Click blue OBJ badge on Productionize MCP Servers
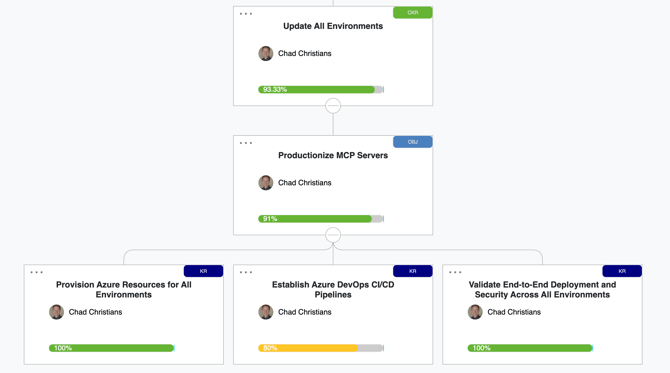This screenshot has width=670, height=373. [412, 142]
